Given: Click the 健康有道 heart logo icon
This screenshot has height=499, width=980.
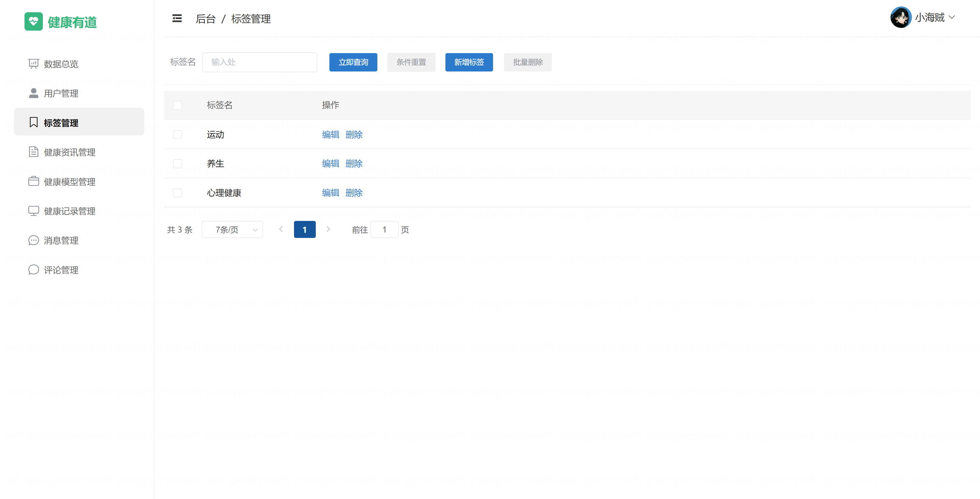Looking at the screenshot, I should click(33, 21).
